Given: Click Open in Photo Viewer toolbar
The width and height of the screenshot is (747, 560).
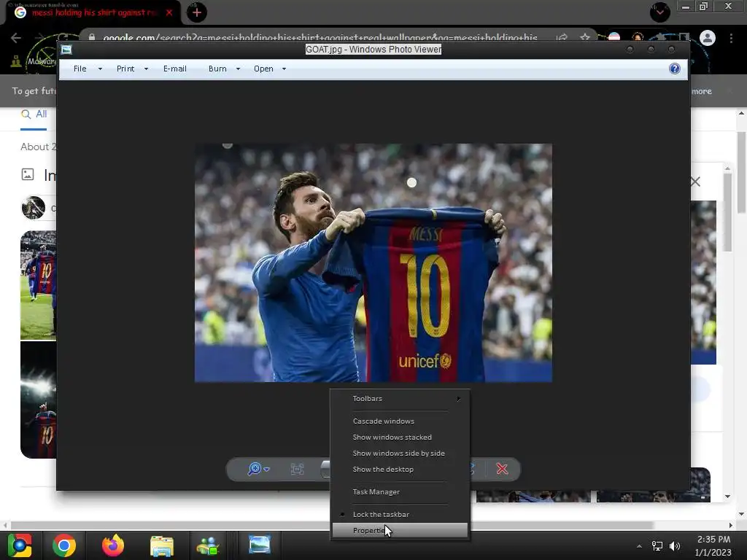Looking at the screenshot, I should coord(263,69).
